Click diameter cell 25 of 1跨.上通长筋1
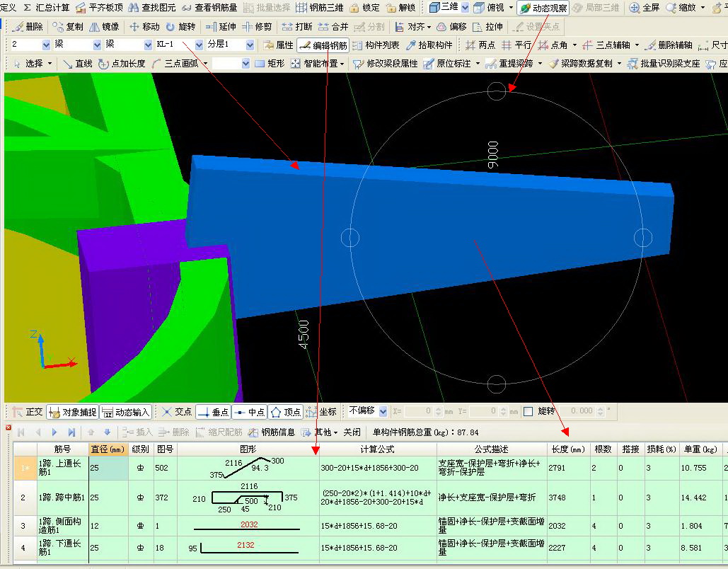 [x=109, y=468]
